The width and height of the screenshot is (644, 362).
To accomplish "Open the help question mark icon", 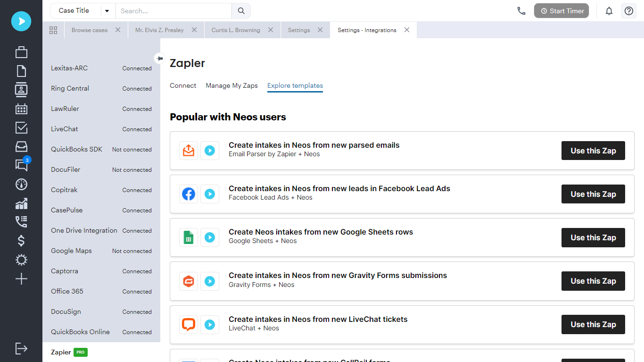I will tap(629, 11).
